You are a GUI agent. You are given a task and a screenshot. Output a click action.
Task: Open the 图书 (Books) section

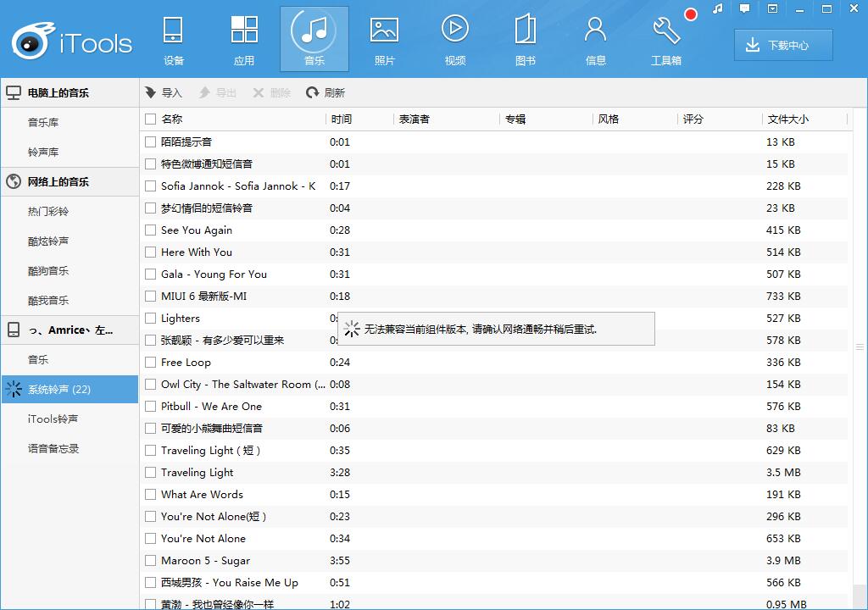coord(526,39)
